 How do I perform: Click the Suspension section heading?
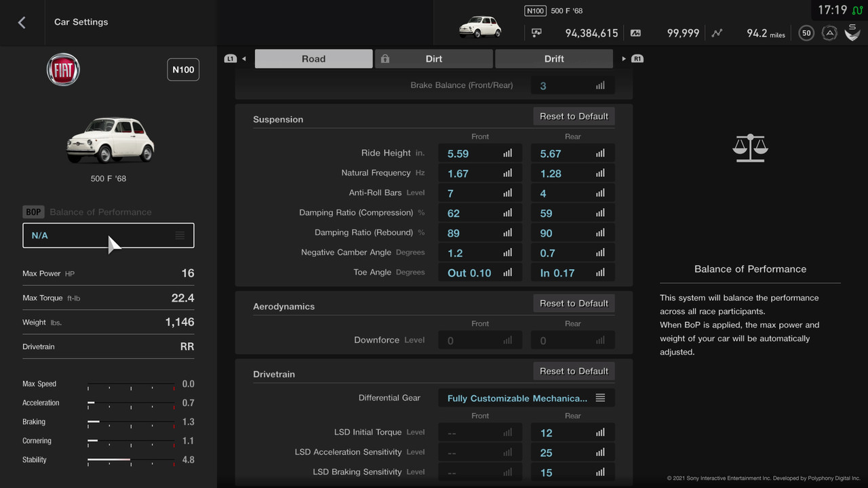(278, 119)
